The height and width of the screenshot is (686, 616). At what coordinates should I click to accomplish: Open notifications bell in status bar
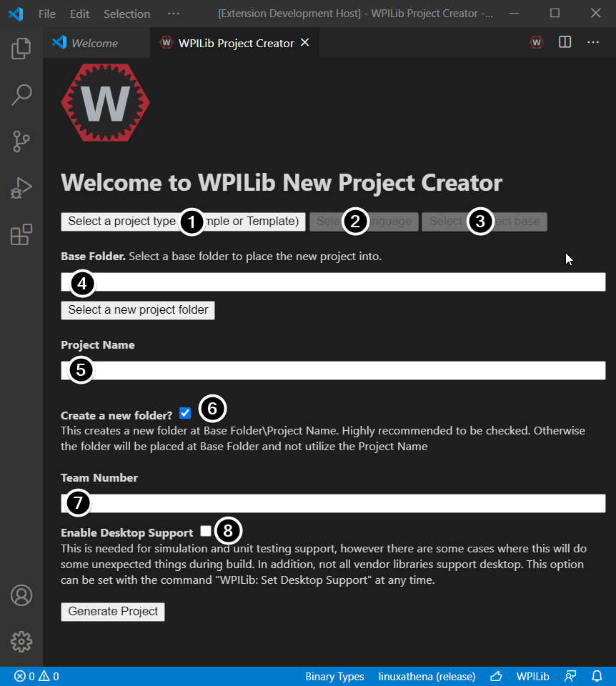click(x=597, y=677)
